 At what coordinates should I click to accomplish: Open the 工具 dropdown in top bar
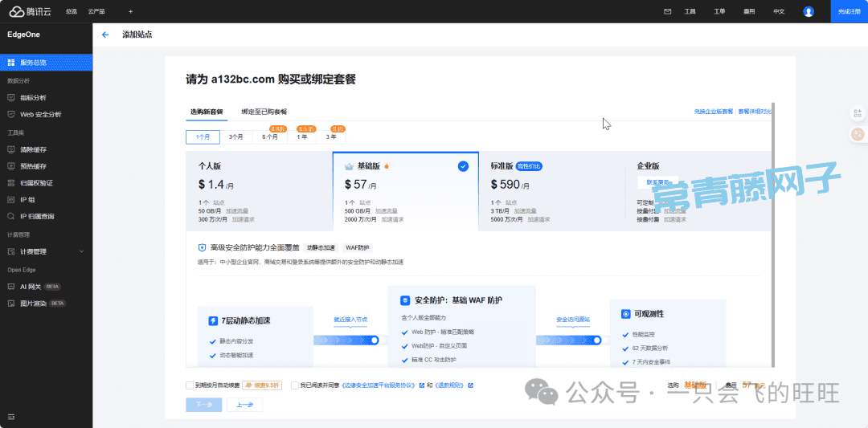(x=690, y=11)
